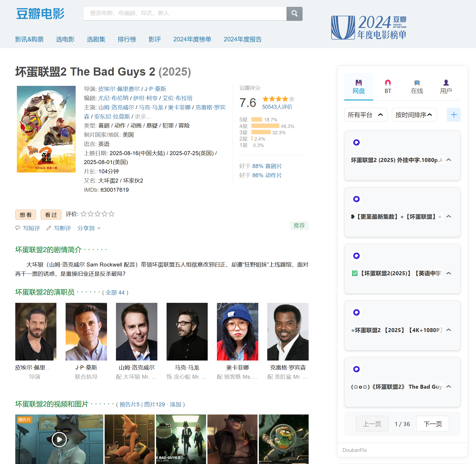Open 山姆·洛克威尔 cast photo

pos(137,332)
